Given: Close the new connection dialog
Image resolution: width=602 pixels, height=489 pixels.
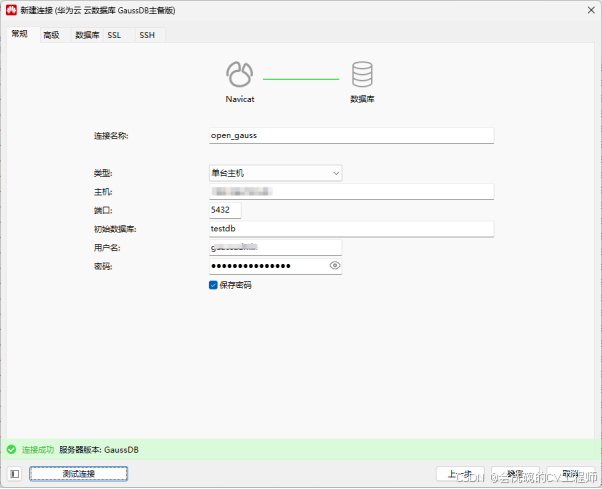Looking at the screenshot, I should [591, 10].
